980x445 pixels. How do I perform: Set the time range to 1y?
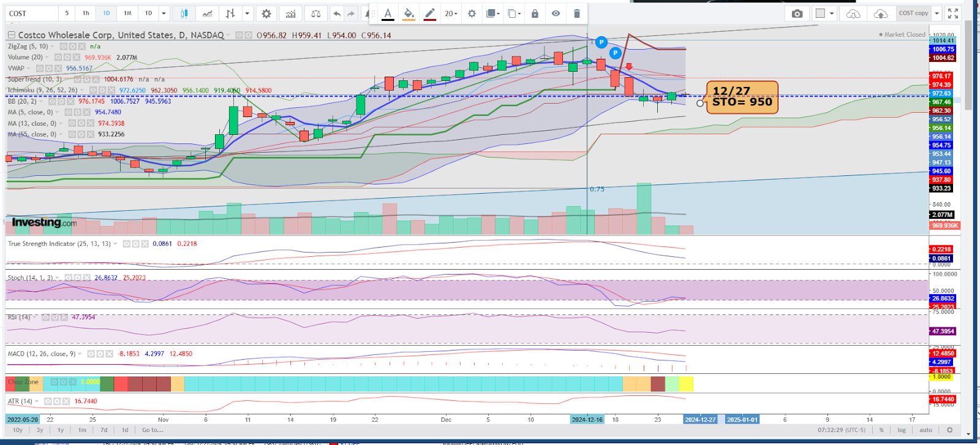[61, 430]
